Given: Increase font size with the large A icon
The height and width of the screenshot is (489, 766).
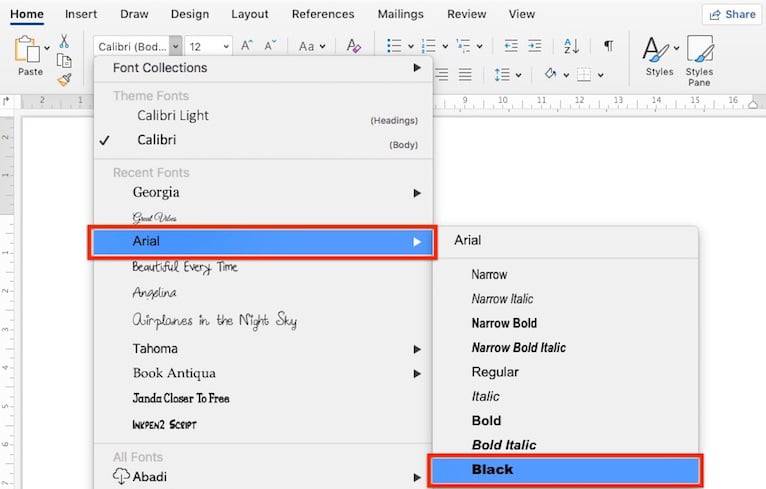Looking at the screenshot, I should (247, 46).
